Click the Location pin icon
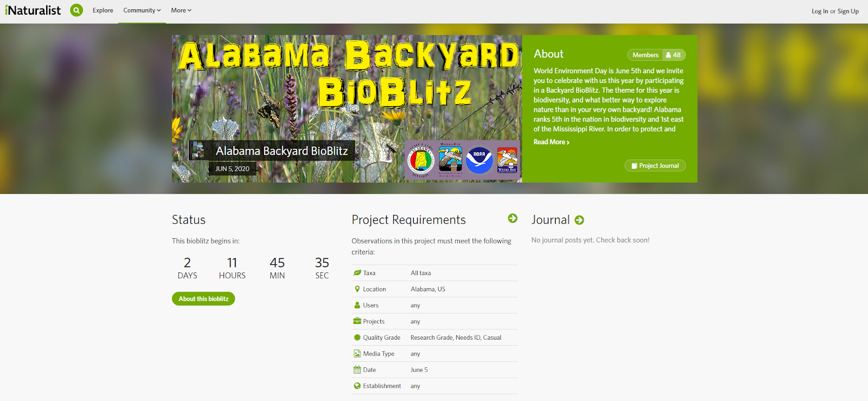This screenshot has width=868, height=401. pyautogui.click(x=357, y=289)
